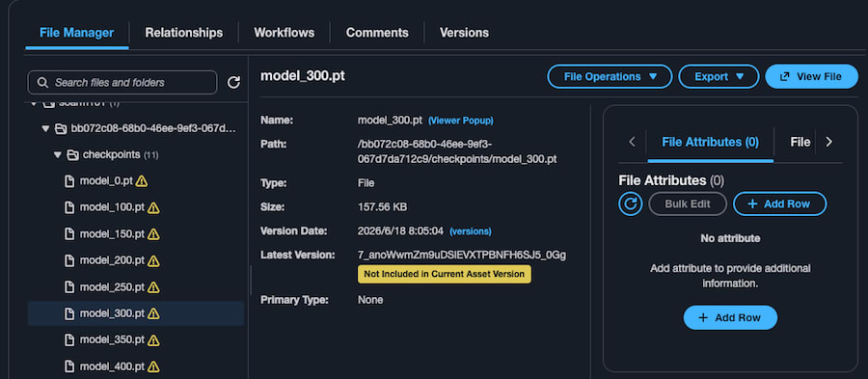868x379 pixels.
Task: Click warning icon beside model_100.pt
Action: [154, 207]
